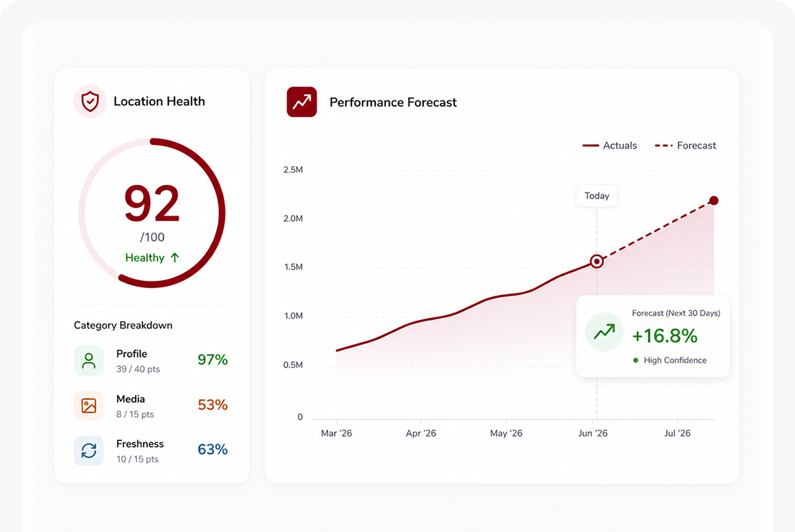Select the Profile person icon

coord(89,361)
